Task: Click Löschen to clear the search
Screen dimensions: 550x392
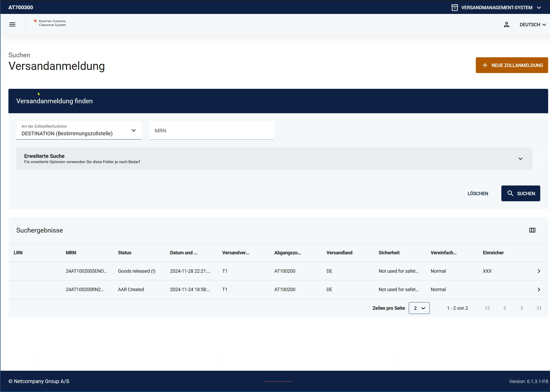Action: tap(478, 193)
